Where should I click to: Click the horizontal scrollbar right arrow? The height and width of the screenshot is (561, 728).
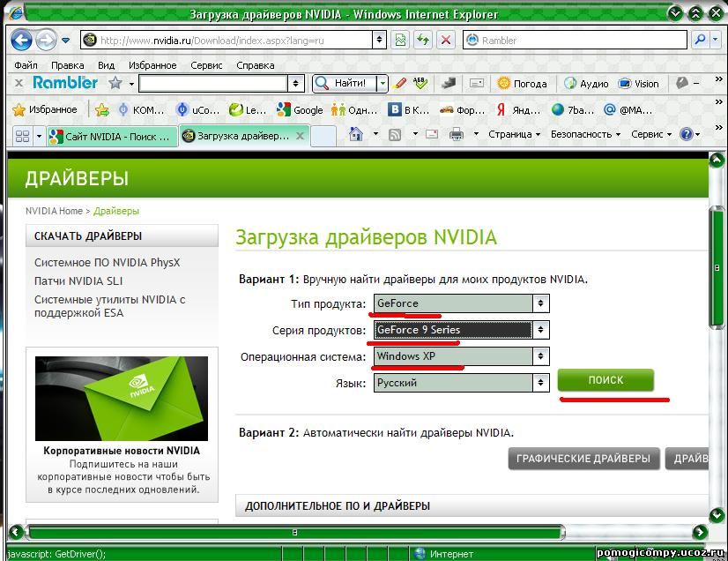(700, 532)
